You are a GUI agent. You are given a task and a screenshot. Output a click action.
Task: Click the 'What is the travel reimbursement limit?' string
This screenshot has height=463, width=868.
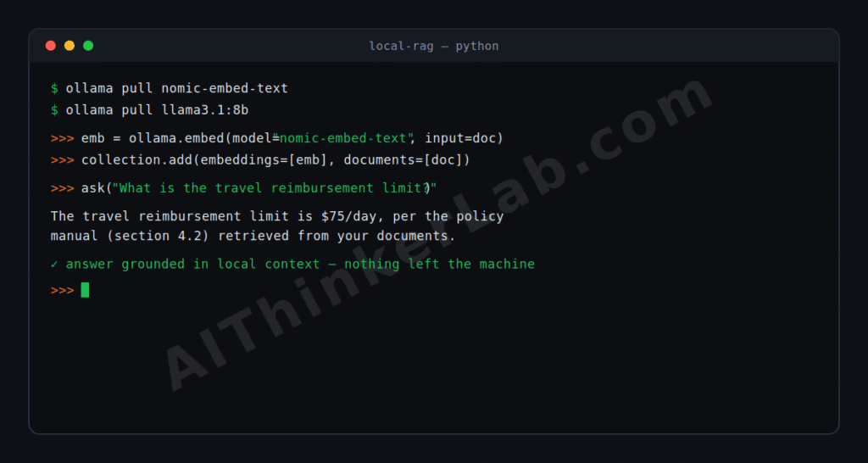click(x=275, y=187)
